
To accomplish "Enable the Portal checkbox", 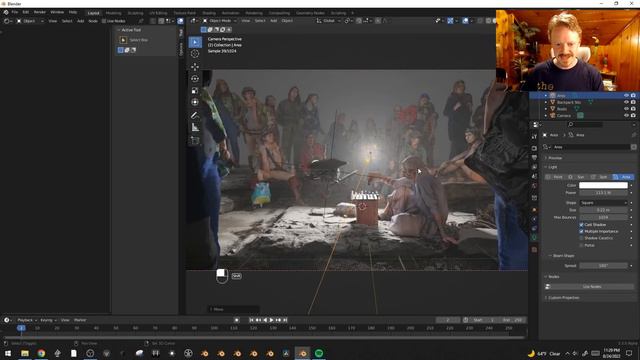I will click(x=581, y=245).
